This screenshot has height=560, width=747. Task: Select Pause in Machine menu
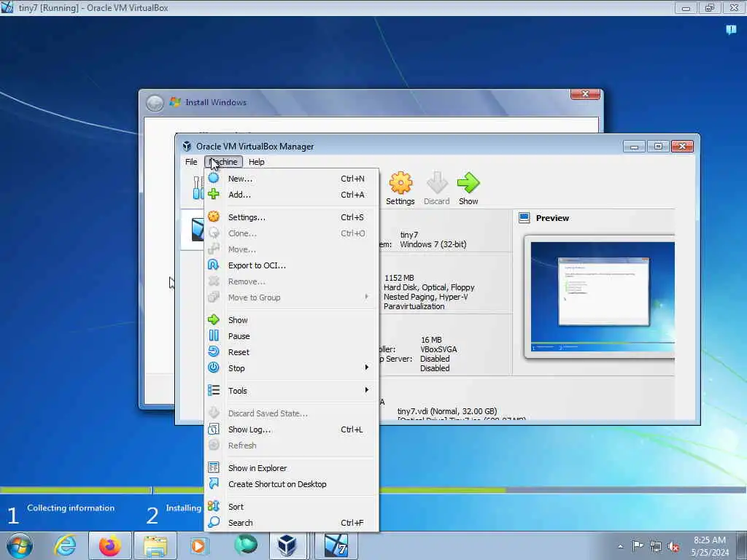coord(292,336)
